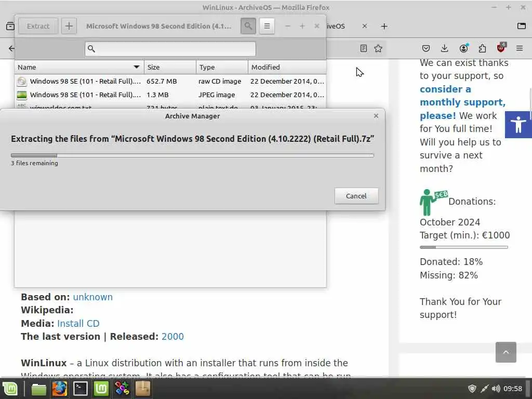
Task: Click the add files plus button
Action: (69, 26)
